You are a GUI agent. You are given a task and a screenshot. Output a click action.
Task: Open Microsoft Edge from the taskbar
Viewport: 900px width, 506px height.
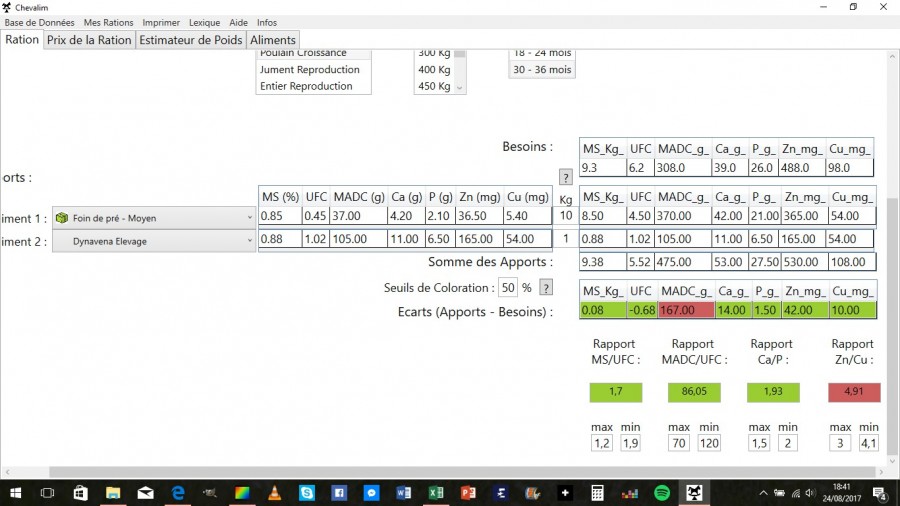pos(178,493)
